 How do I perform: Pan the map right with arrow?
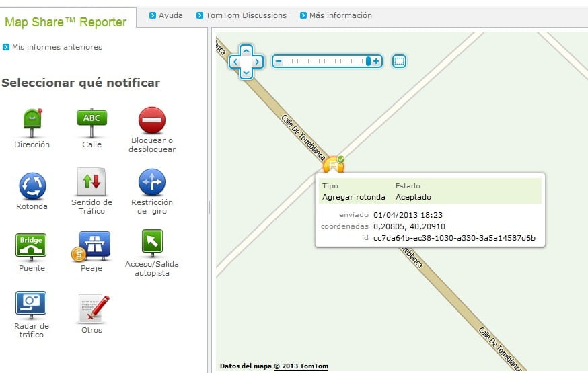click(x=258, y=62)
